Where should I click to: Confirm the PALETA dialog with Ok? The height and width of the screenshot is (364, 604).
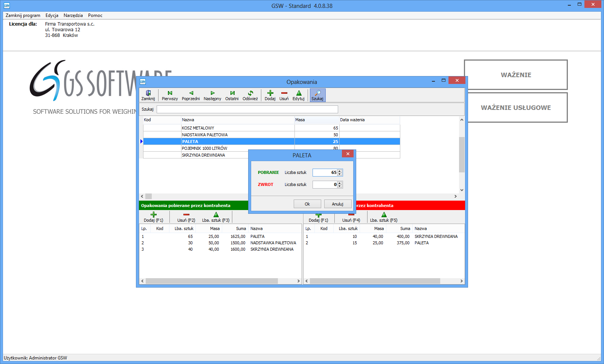point(307,204)
